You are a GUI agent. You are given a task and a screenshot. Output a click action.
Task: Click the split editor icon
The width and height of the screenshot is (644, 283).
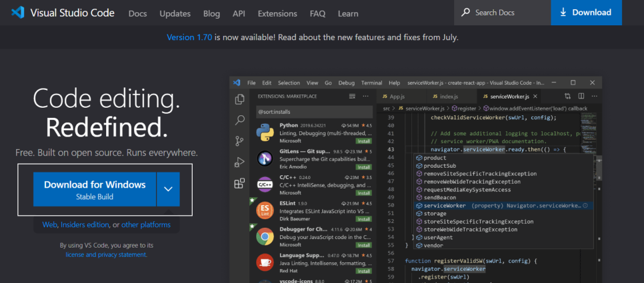click(x=581, y=97)
